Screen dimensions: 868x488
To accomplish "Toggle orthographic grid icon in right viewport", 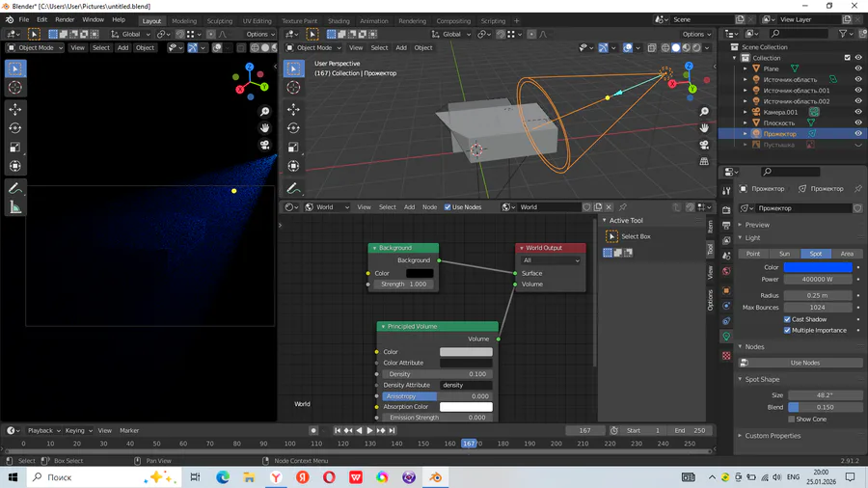I will click(x=704, y=162).
